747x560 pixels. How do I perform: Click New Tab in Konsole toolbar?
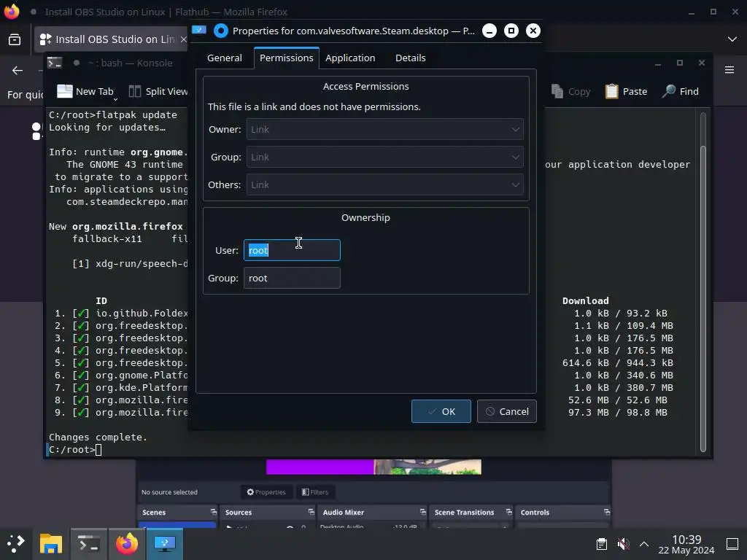point(85,91)
